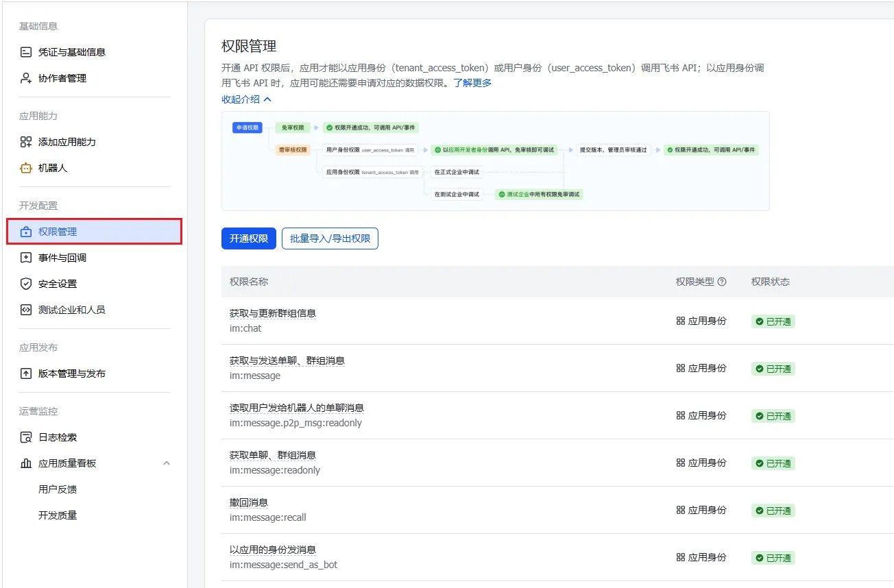Open the 了解更多 link
Viewport: 894px width, 588px height.
click(472, 83)
